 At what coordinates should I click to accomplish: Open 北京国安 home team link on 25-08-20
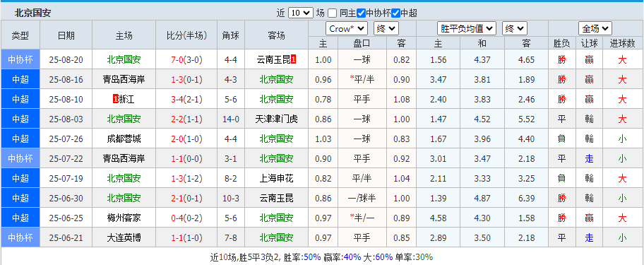click(x=124, y=60)
